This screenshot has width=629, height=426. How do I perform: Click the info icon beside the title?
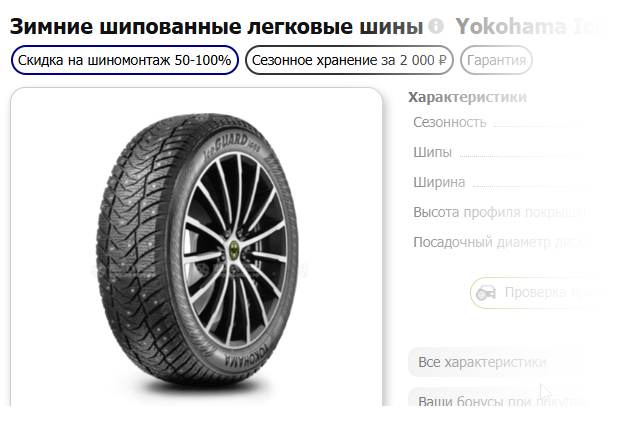click(x=436, y=27)
